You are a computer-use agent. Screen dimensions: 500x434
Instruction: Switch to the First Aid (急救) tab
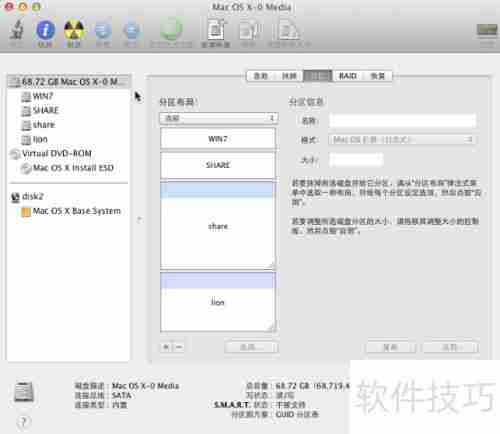pyautogui.click(x=261, y=76)
